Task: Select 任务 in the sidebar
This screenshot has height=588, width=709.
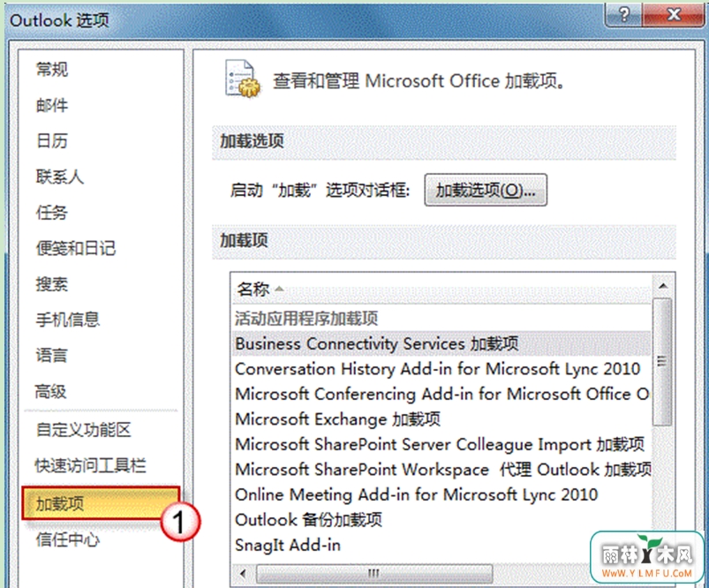Action: point(52,213)
